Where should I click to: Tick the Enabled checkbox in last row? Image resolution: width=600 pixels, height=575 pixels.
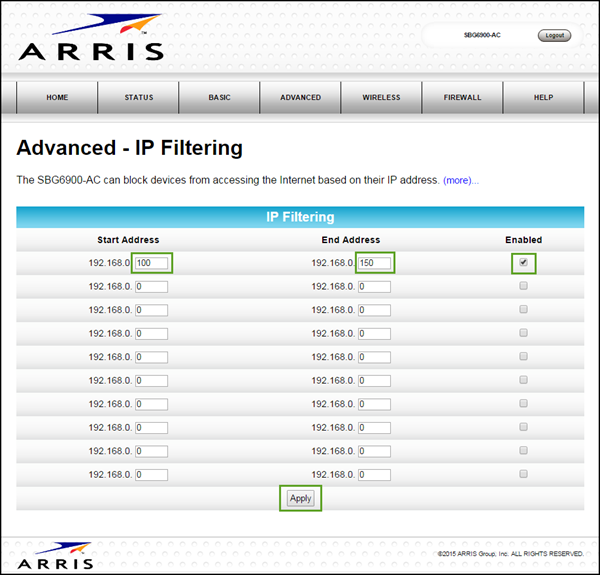click(523, 474)
